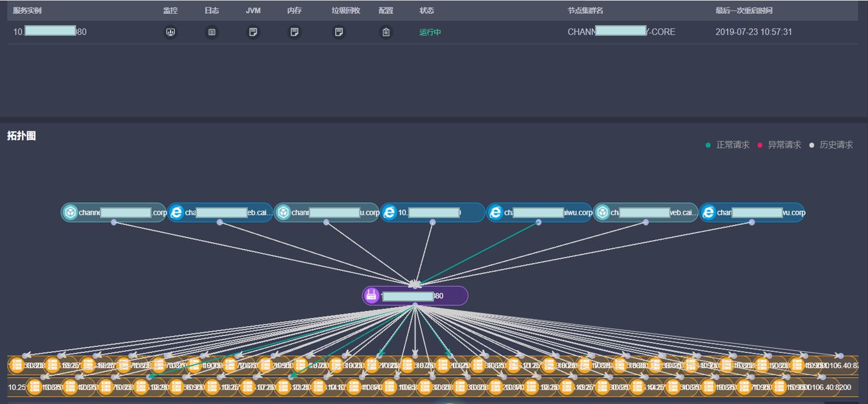Open the log icon in the 日志 column

[x=211, y=32]
